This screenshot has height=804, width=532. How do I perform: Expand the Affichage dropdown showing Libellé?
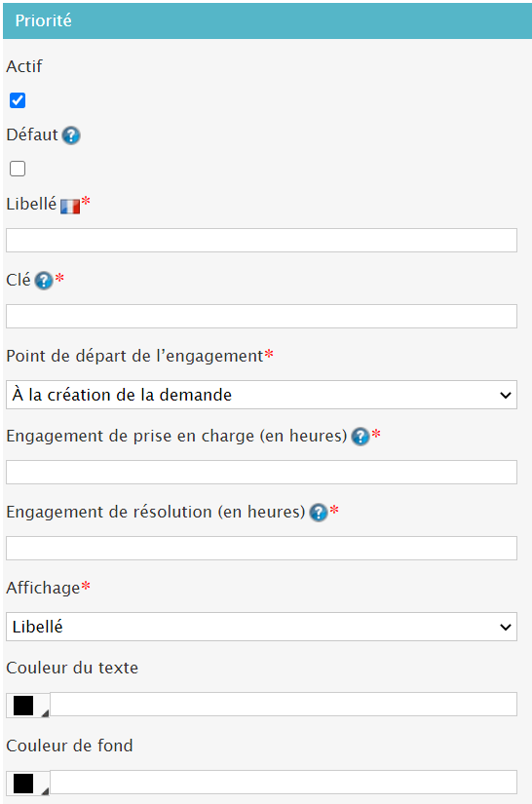coord(261,627)
